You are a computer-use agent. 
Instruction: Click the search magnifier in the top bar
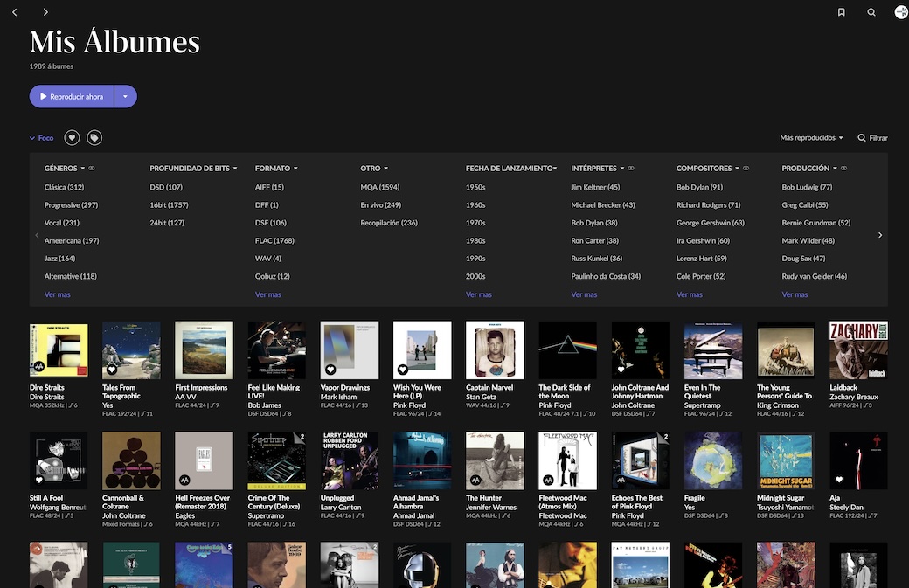(x=871, y=12)
